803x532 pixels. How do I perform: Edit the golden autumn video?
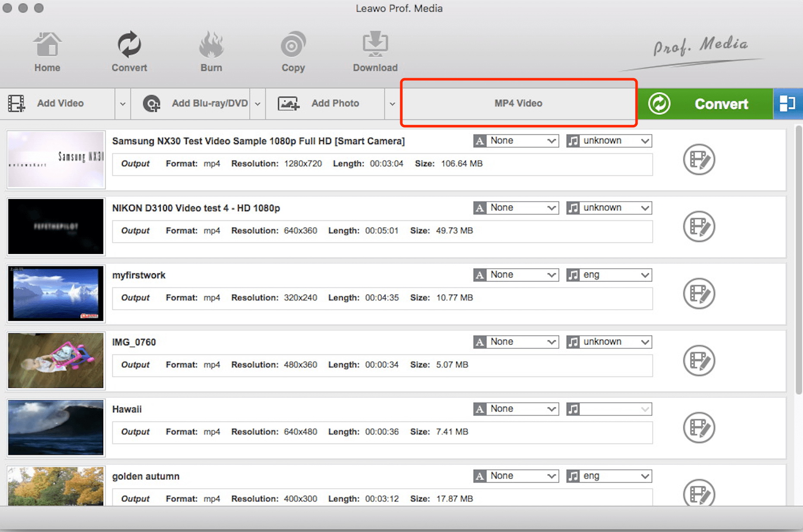click(699, 493)
